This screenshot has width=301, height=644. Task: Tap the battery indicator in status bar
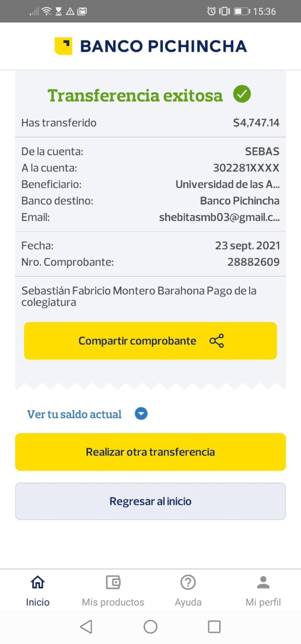pos(242,11)
